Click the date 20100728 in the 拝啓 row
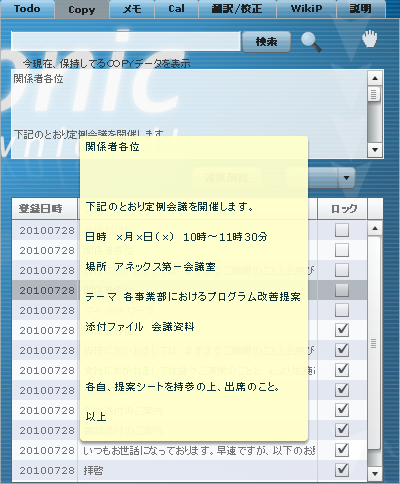The width and height of the screenshot is (400, 484). 47,470
